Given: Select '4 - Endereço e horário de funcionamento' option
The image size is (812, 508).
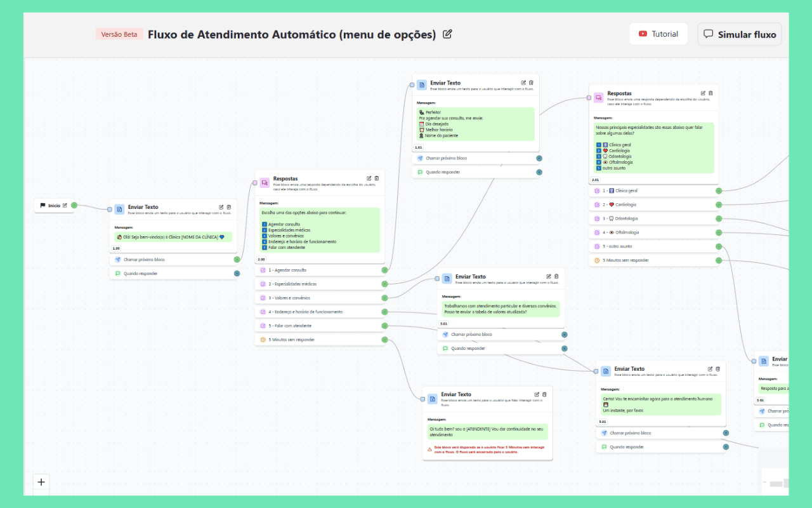Looking at the screenshot, I should pos(317,312).
